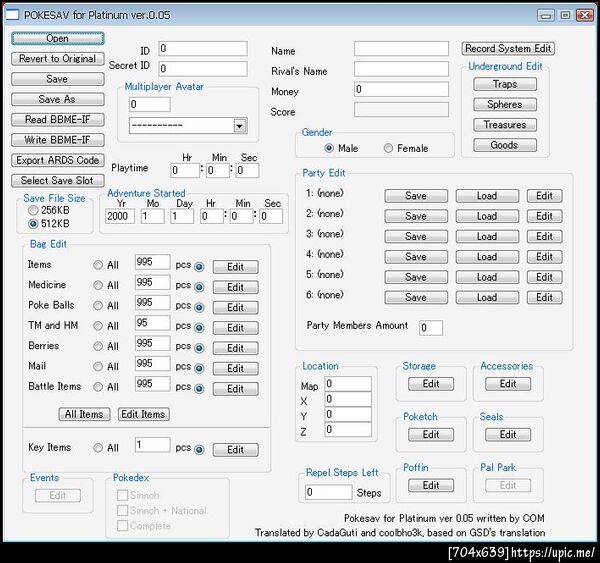The image size is (600, 563).
Task: Click Revert to Original button
Action: pyautogui.click(x=57, y=59)
